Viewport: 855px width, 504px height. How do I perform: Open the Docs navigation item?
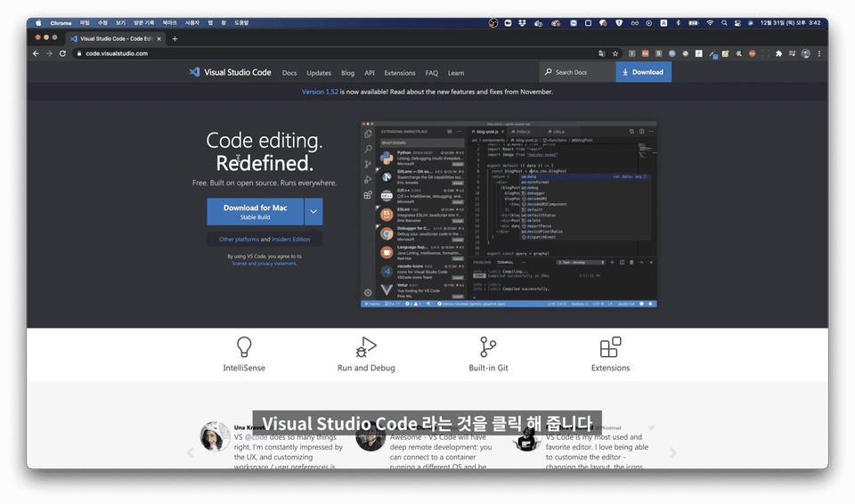point(289,72)
